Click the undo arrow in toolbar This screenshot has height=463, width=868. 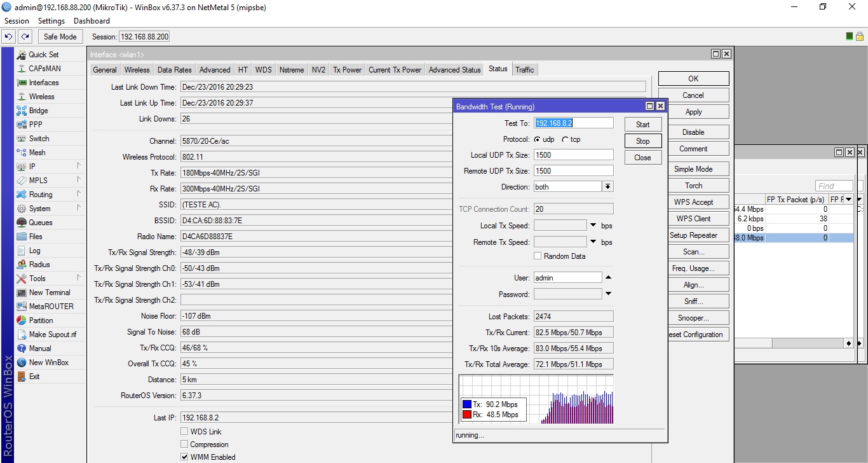click(9, 37)
